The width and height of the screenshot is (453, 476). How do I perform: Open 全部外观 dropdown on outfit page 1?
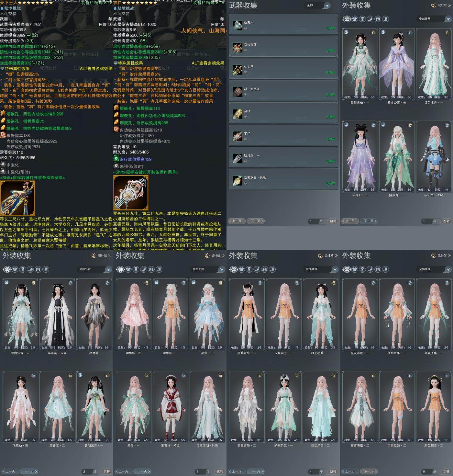pos(434,19)
